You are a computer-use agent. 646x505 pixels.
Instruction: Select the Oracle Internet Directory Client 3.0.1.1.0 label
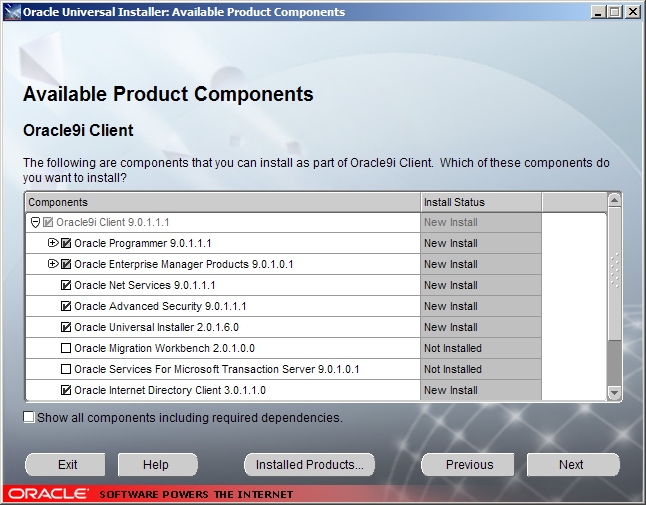tap(170, 390)
